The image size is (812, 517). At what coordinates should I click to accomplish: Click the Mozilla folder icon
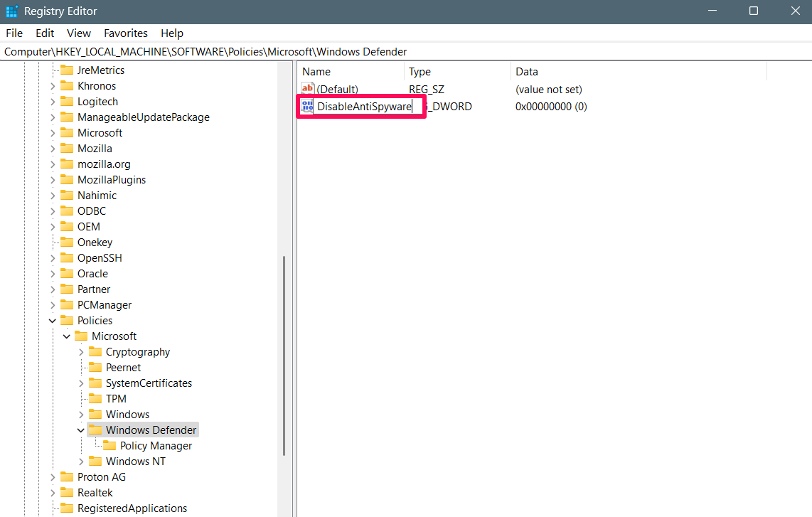[67, 148]
